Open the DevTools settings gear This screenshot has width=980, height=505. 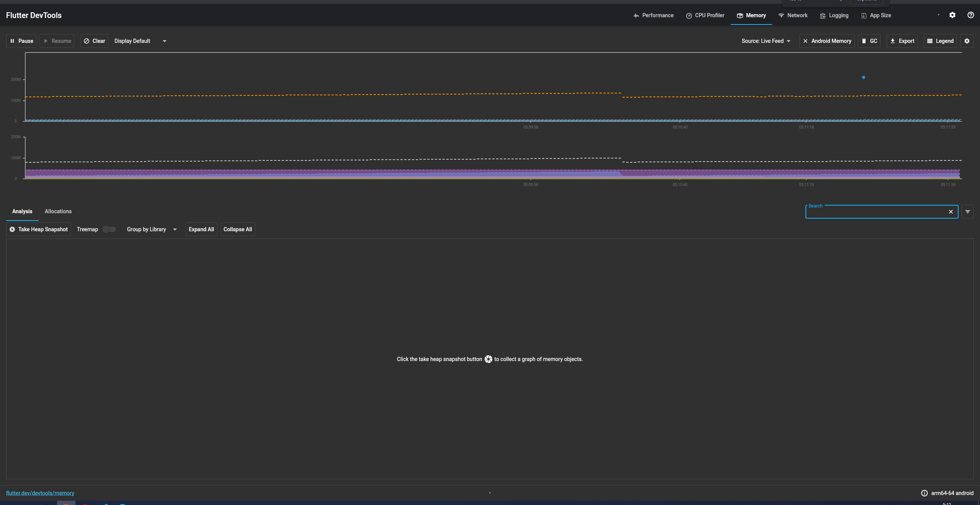tap(952, 15)
